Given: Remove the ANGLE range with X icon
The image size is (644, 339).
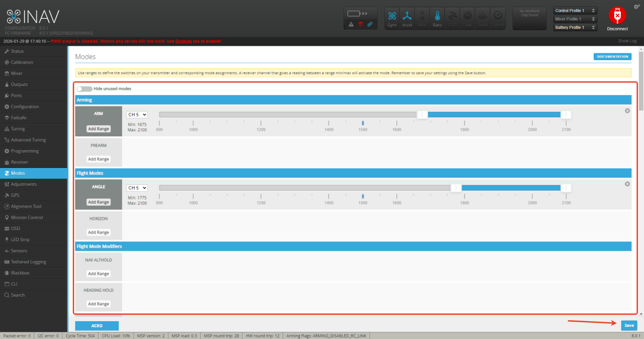Looking at the screenshot, I should (627, 184).
